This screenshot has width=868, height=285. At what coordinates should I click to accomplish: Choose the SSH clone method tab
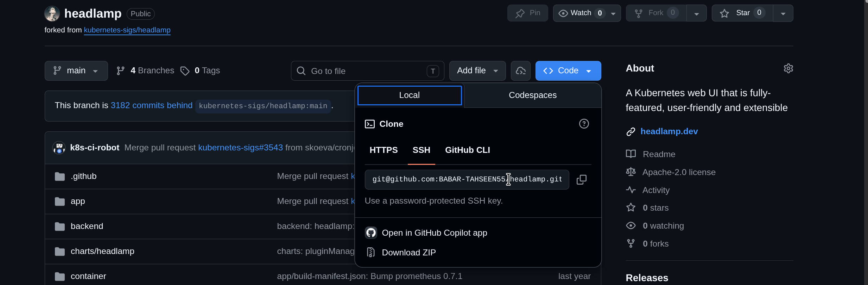click(x=422, y=150)
